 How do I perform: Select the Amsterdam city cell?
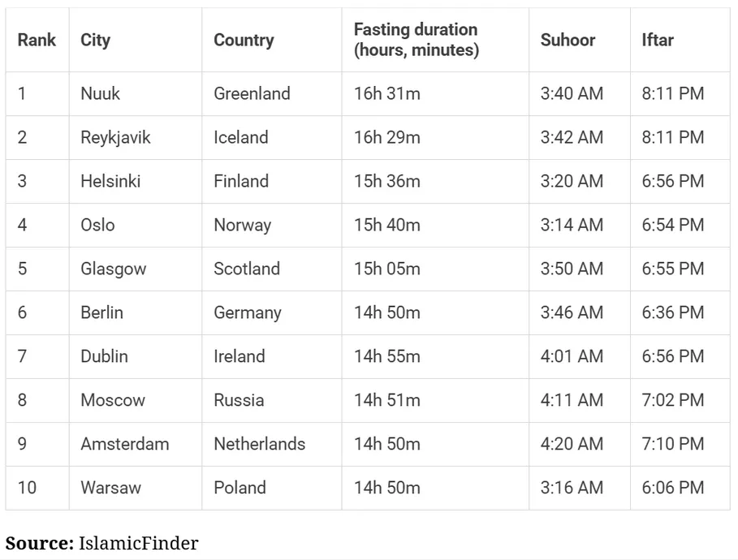pyautogui.click(x=124, y=444)
